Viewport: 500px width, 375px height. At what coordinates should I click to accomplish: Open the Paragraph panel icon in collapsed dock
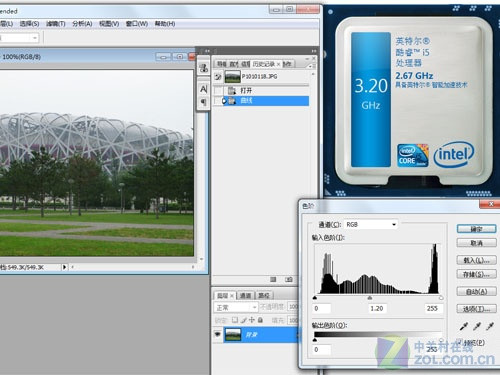pyautogui.click(x=203, y=102)
